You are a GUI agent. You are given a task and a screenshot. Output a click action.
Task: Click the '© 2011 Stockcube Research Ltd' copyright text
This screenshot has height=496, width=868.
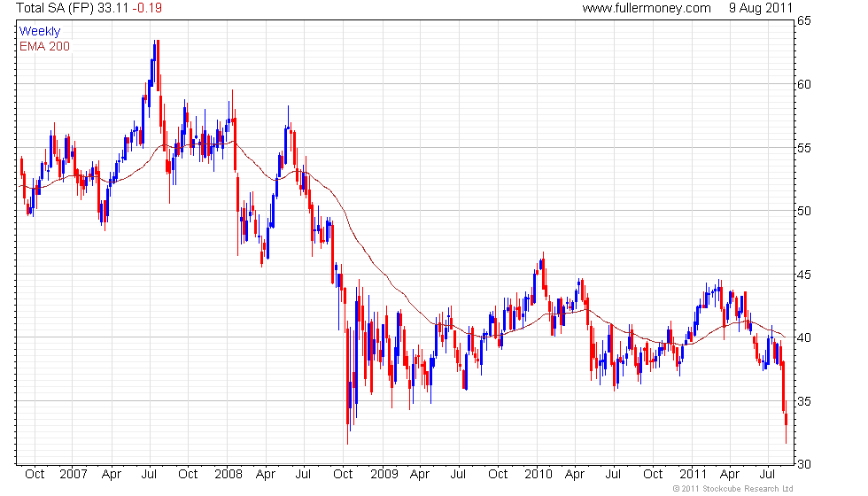[x=733, y=489]
